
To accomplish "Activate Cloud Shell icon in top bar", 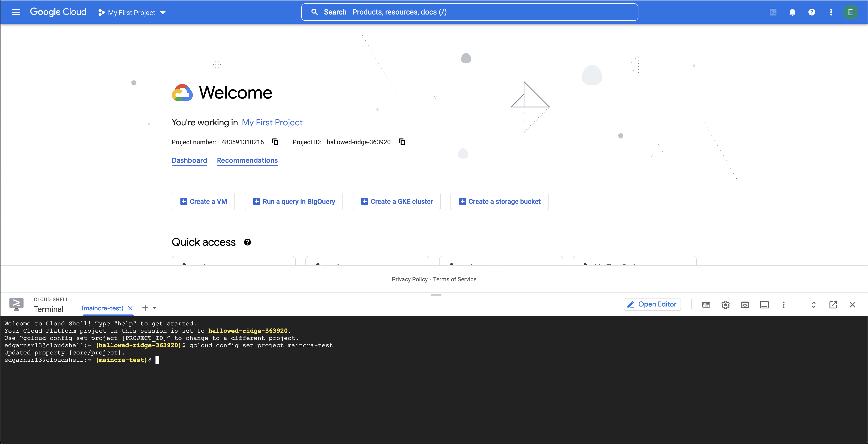I will (x=773, y=12).
